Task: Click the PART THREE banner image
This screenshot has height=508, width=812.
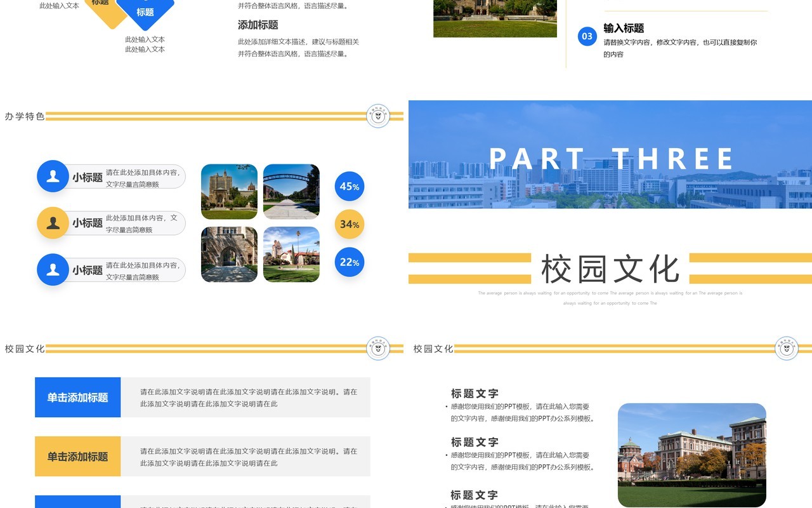Action: [610, 154]
